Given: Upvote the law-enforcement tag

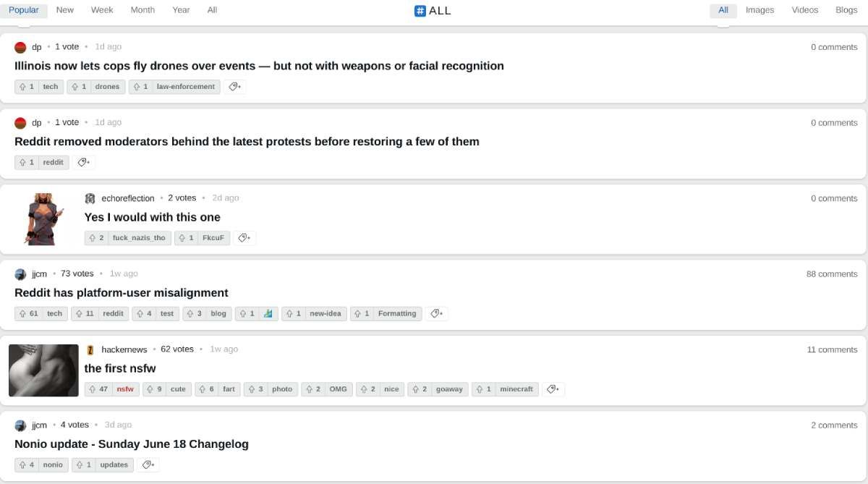Looking at the screenshot, I should click(140, 87).
